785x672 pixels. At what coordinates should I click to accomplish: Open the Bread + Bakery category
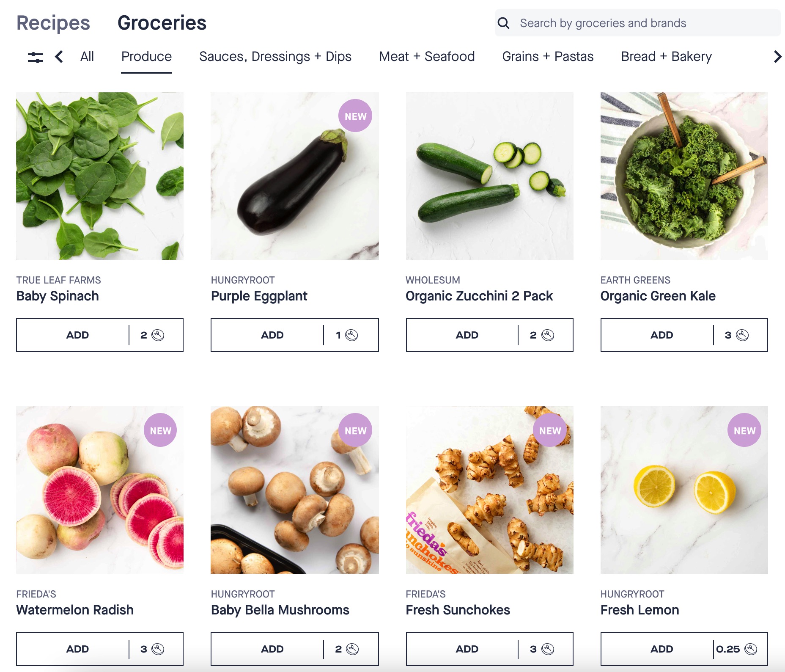point(666,56)
